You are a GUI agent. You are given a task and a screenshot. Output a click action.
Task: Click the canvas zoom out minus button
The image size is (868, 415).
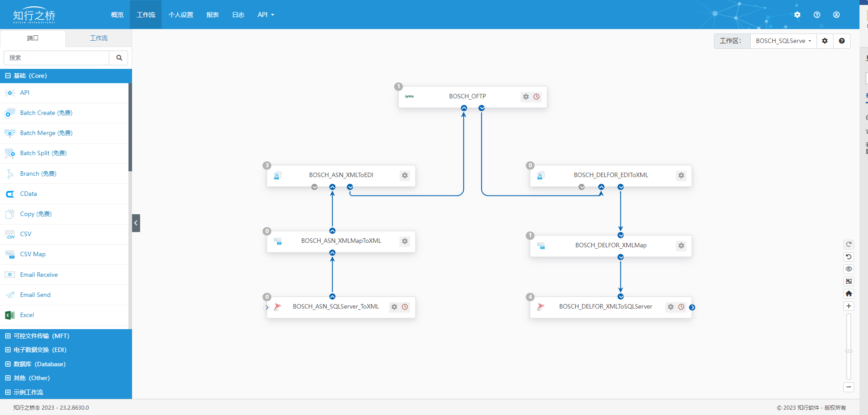coord(849,387)
